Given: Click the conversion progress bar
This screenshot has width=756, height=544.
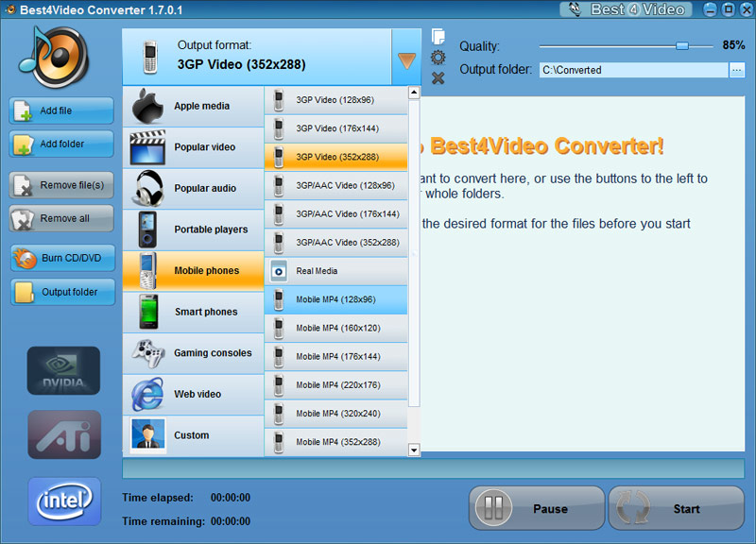Looking at the screenshot, I should [x=433, y=468].
